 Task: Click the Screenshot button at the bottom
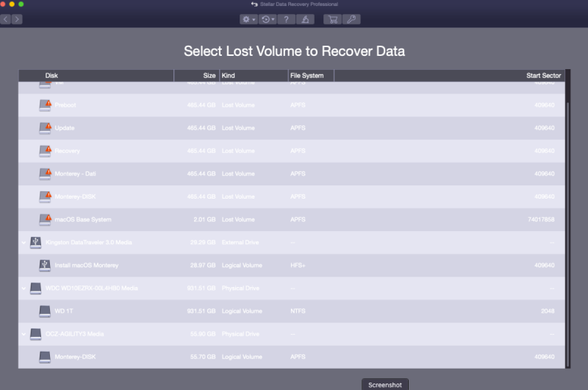[385, 385]
